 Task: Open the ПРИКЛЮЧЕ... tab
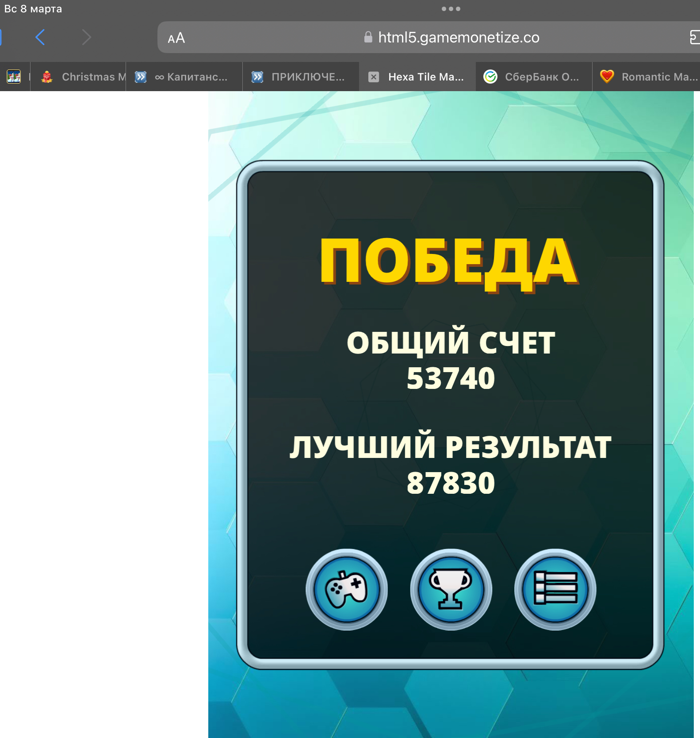click(x=307, y=77)
